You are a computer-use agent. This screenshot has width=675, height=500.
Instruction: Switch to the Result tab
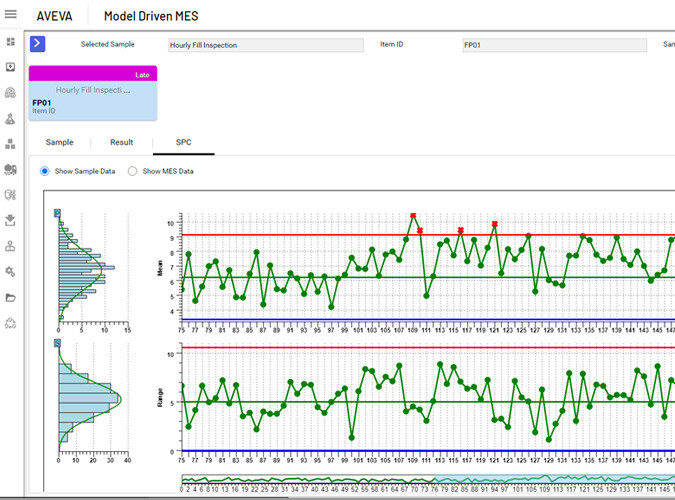point(121,143)
